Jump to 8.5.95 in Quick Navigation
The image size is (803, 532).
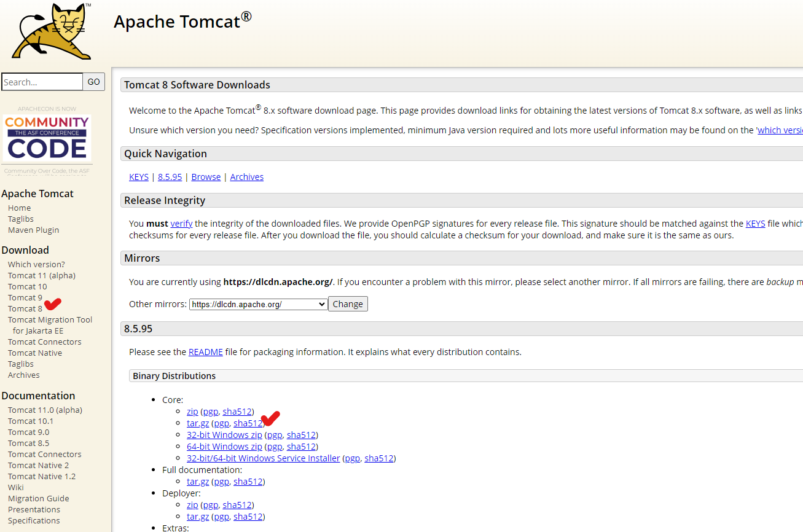tap(170, 177)
